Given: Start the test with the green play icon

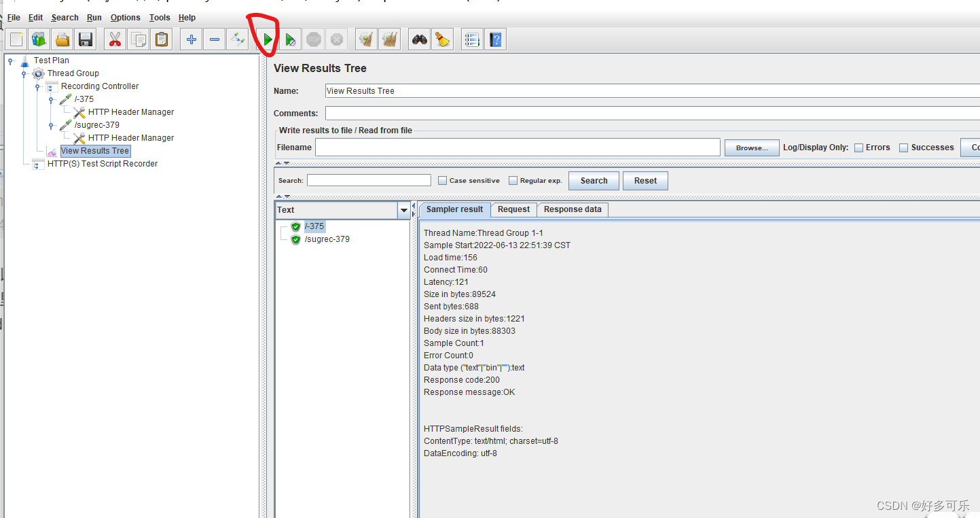Looking at the screenshot, I should 268,39.
